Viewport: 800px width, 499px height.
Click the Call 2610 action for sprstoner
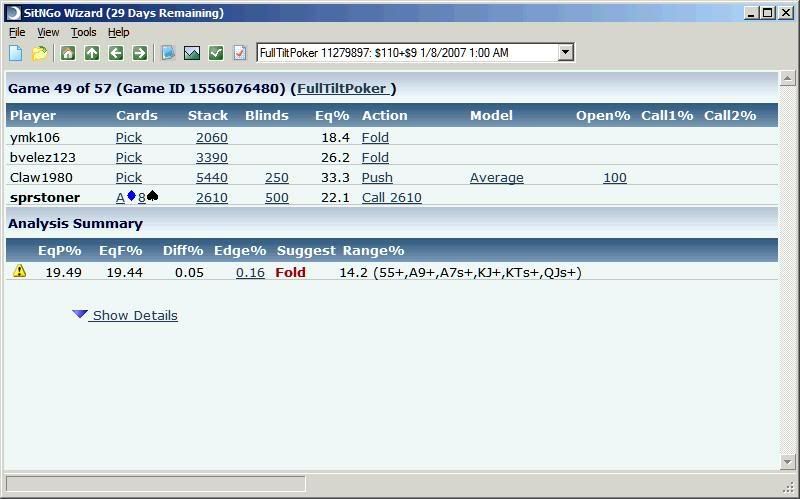coord(392,197)
